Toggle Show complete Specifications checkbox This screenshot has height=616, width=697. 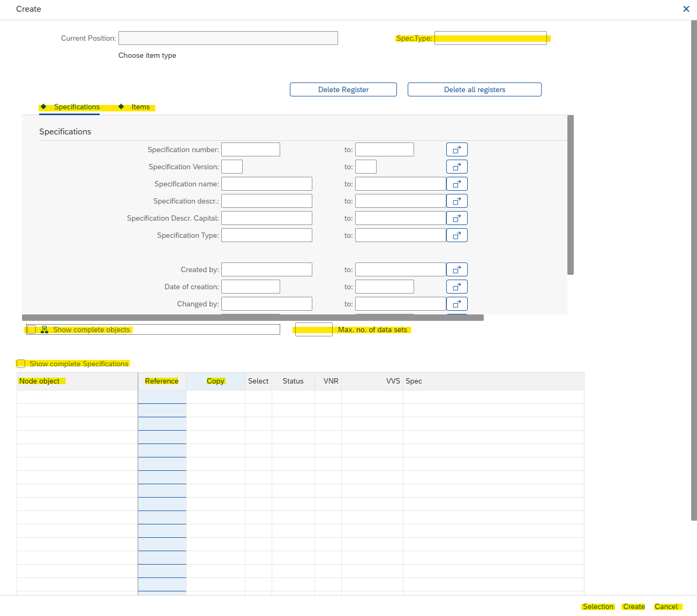[21, 364]
